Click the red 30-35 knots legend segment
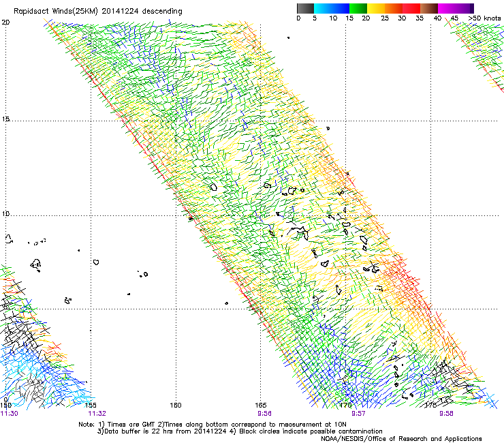The width and height of the screenshot is (504, 443). click(x=411, y=8)
